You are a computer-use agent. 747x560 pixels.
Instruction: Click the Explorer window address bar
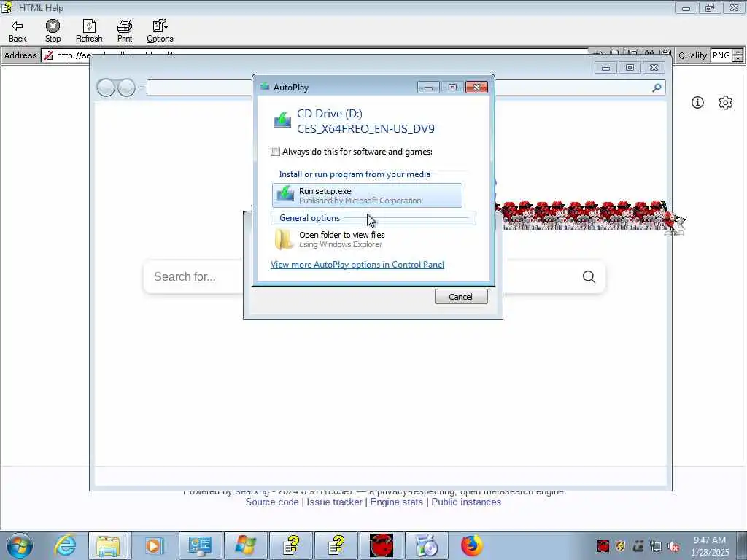coord(200,87)
